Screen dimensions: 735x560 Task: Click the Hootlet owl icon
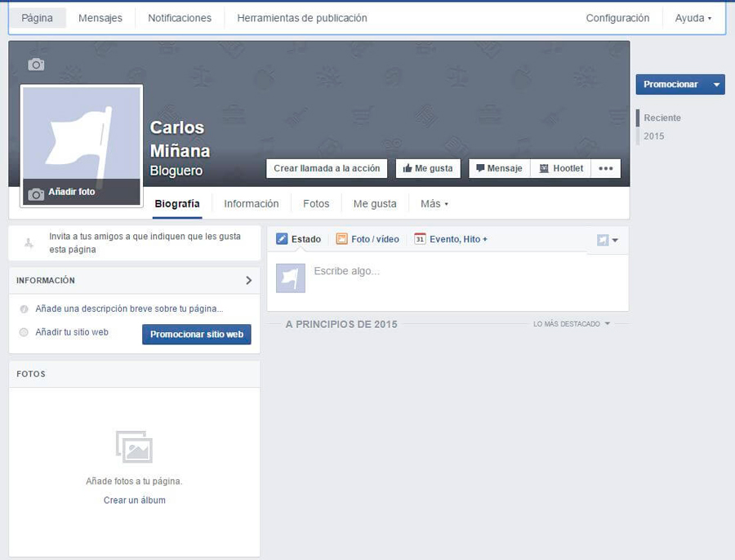coord(544,168)
